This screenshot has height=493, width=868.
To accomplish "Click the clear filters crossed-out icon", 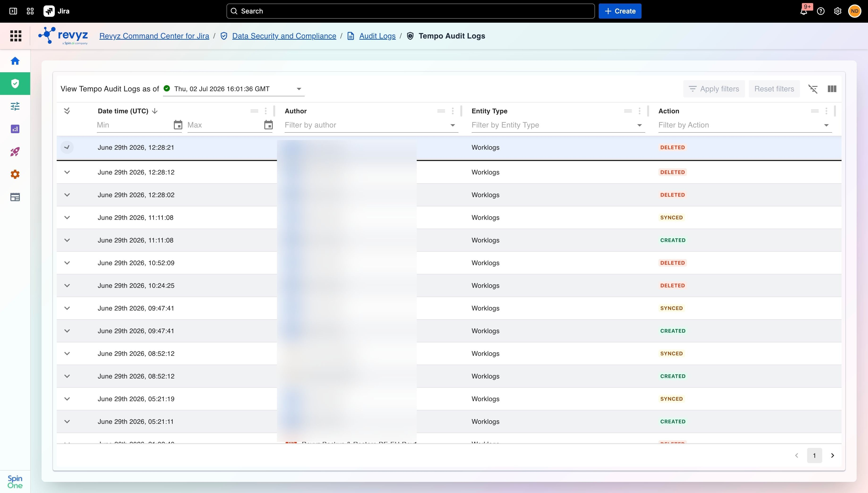I will 813,89.
